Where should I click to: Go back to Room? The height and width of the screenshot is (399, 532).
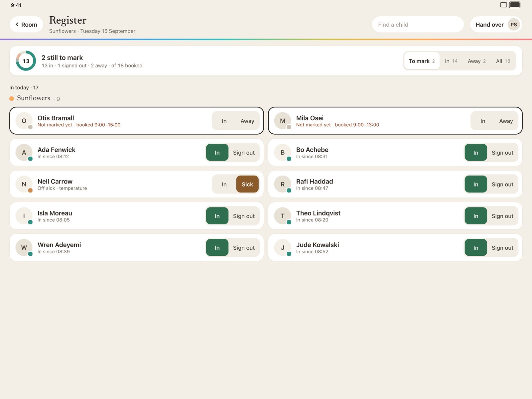pyautogui.click(x=27, y=25)
